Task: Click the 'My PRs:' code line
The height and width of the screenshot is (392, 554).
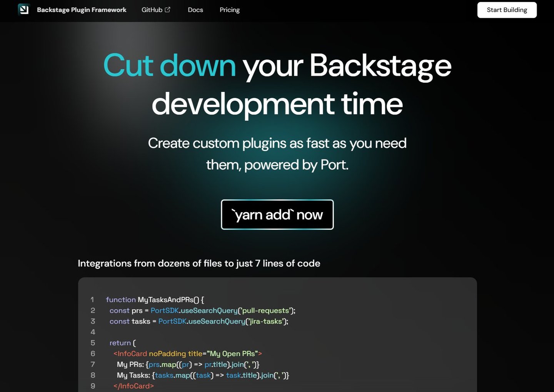Action: click(188, 364)
